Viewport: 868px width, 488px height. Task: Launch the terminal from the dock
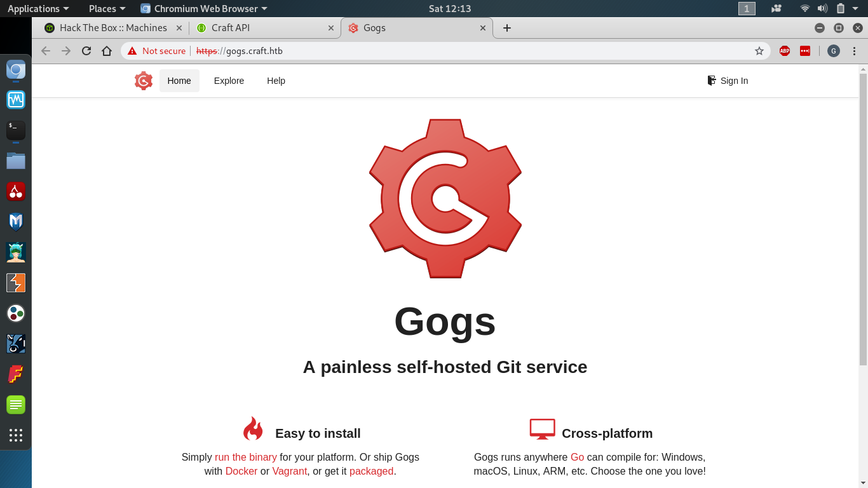[x=15, y=130]
